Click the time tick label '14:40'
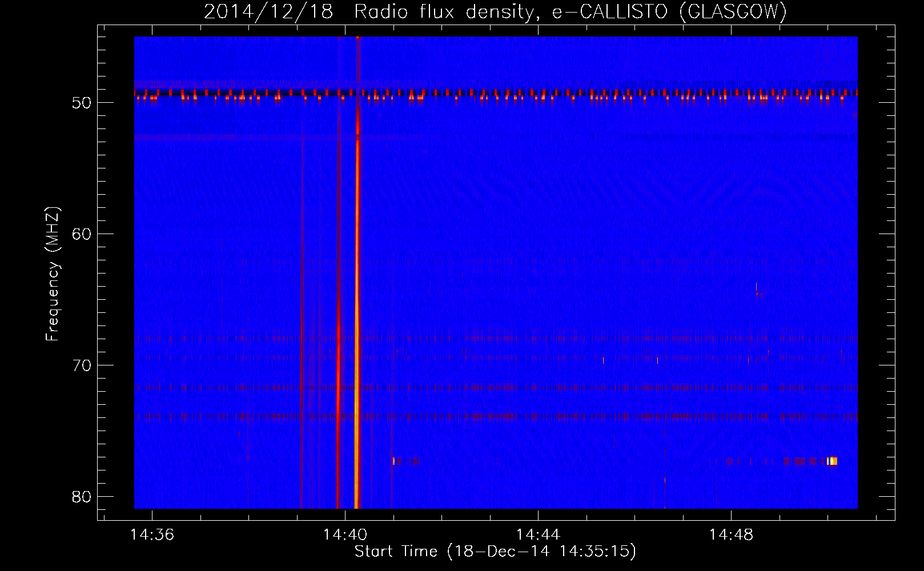The image size is (924, 571). pyautogui.click(x=345, y=535)
